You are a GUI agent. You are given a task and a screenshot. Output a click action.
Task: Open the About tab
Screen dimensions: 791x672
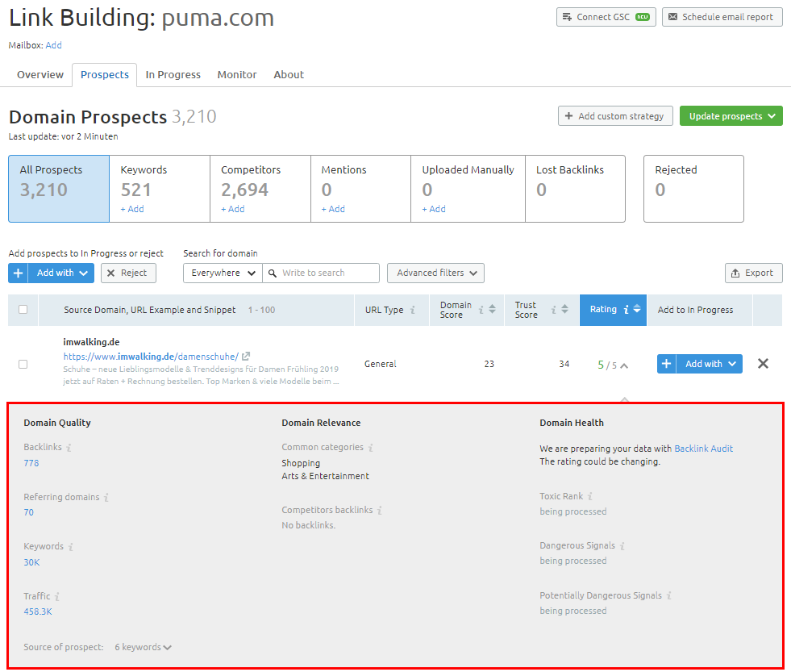[x=289, y=75]
